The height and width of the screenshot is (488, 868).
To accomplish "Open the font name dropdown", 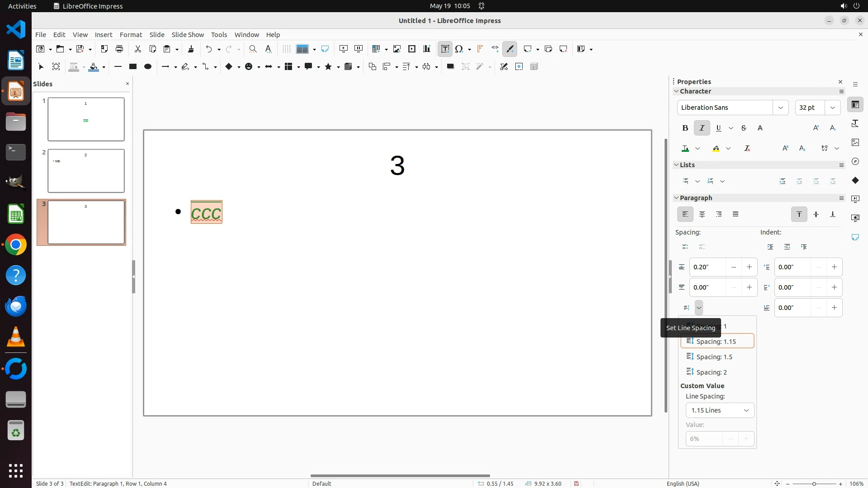I will click(780, 108).
